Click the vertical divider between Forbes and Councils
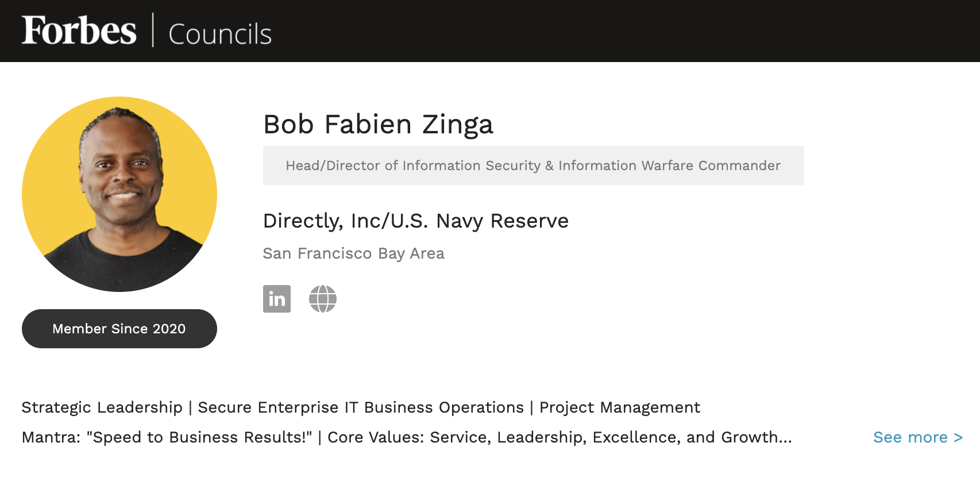 153,30
